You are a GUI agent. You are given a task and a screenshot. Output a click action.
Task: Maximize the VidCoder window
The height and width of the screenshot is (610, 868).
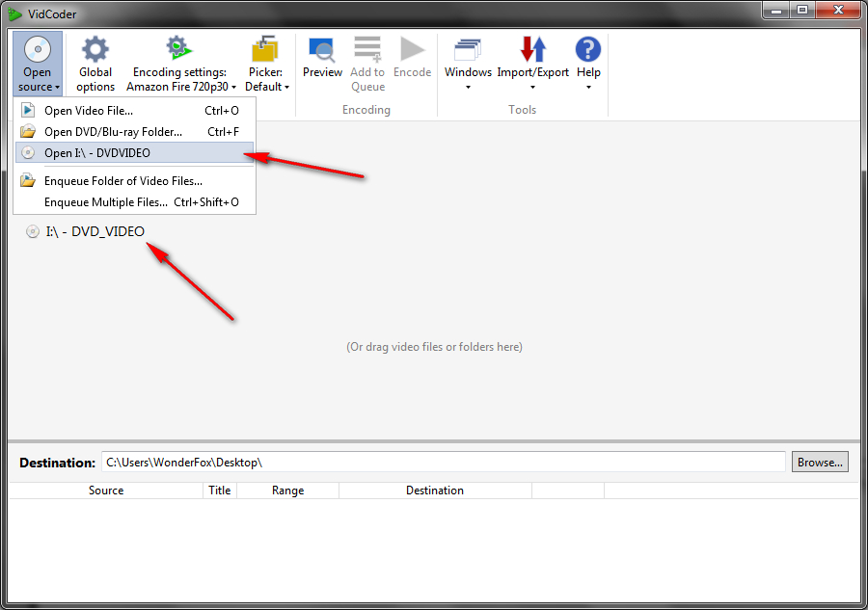(801, 10)
